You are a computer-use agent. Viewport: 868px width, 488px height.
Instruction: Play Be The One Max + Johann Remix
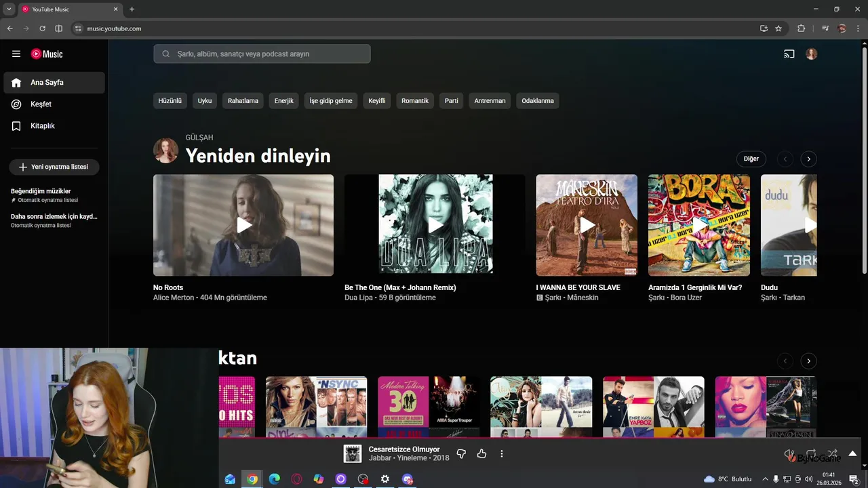[x=435, y=225]
